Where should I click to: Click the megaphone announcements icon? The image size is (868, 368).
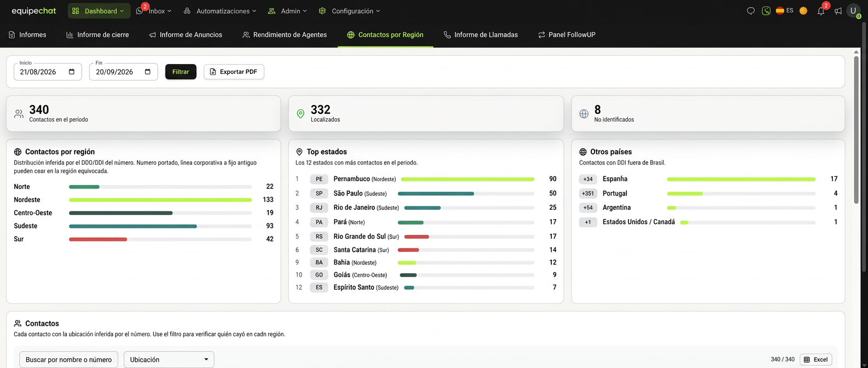click(x=838, y=11)
